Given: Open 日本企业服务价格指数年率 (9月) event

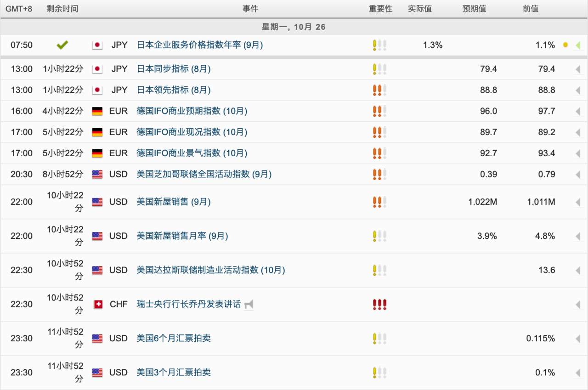Looking at the screenshot, I should pyautogui.click(x=200, y=45).
